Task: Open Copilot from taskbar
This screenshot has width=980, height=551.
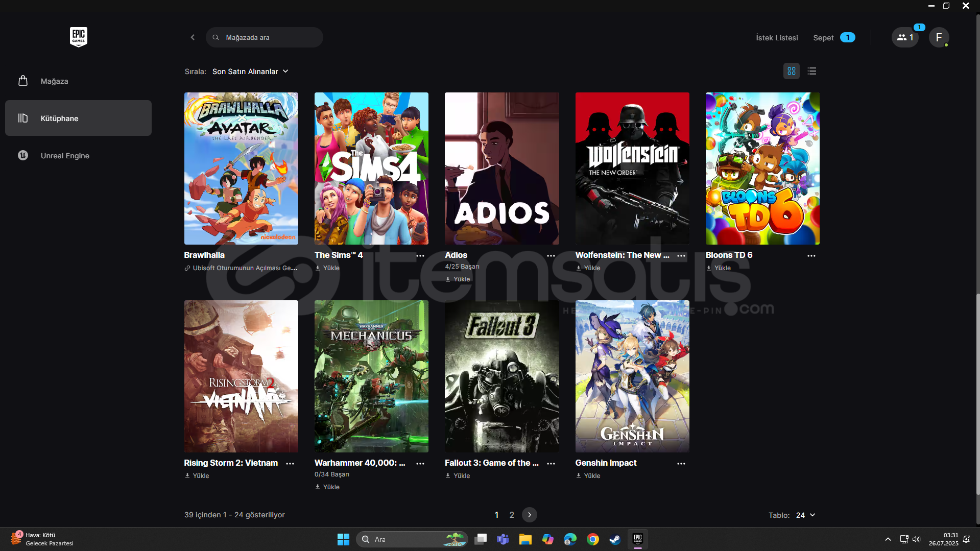Action: tap(548, 539)
